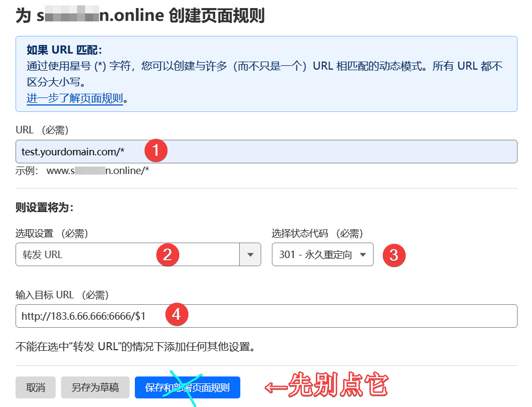The image size is (532, 407).
Task: Click the target URL field http://183.6.66.666:6666/$1
Action: (x=267, y=316)
